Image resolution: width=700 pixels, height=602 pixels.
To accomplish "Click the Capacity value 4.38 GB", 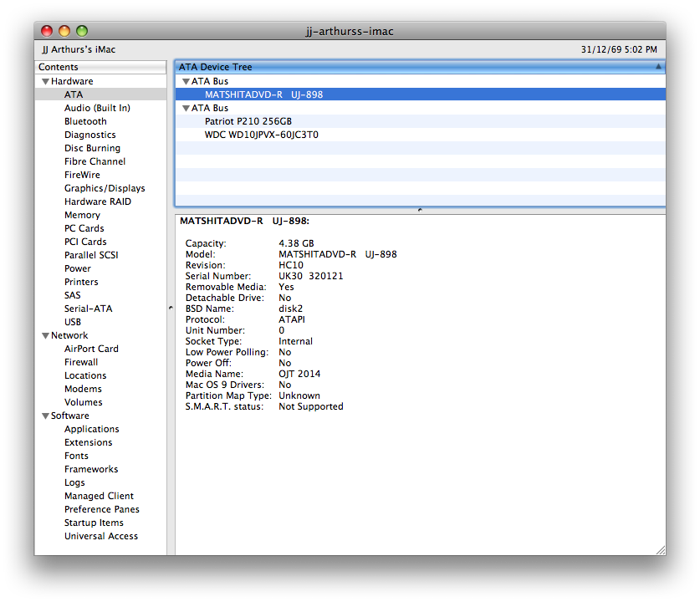I will pos(296,243).
